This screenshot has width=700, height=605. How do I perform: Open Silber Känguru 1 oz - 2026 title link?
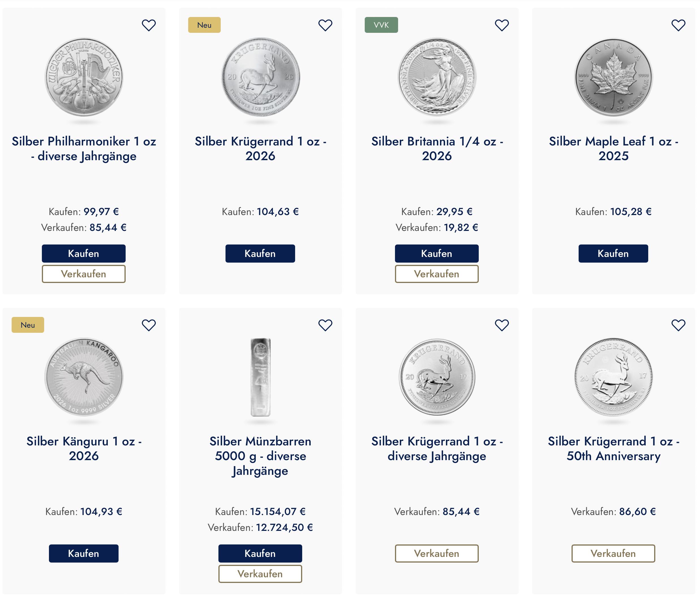coord(84,449)
